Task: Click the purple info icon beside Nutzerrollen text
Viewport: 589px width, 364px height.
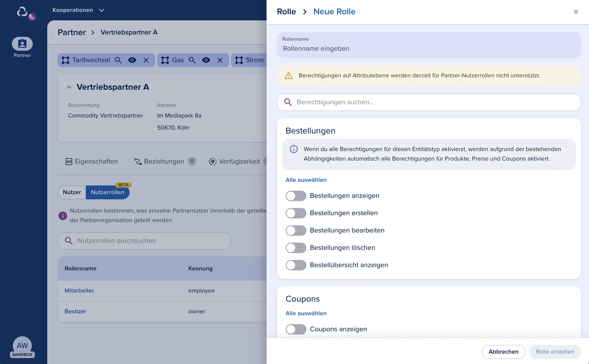Action: (63, 216)
